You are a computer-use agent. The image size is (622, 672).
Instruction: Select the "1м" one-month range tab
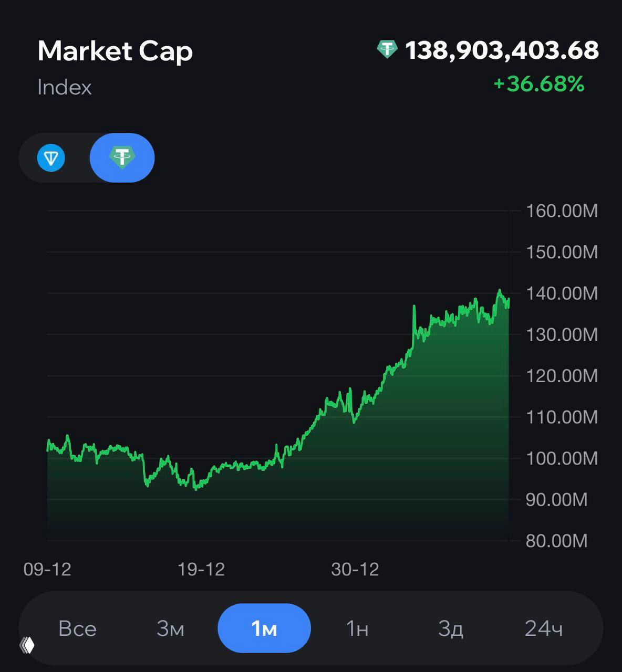tap(264, 628)
